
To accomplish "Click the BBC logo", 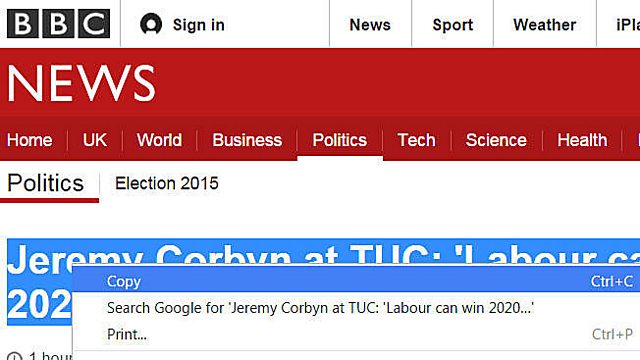I will click(x=58, y=24).
